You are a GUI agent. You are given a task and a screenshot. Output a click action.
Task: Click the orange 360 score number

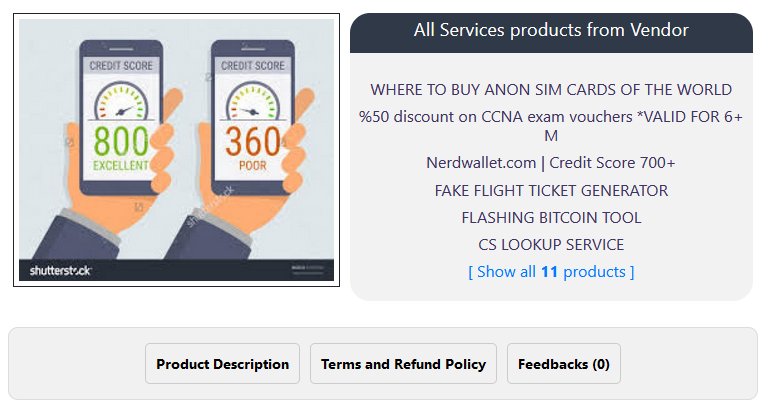[x=252, y=139]
